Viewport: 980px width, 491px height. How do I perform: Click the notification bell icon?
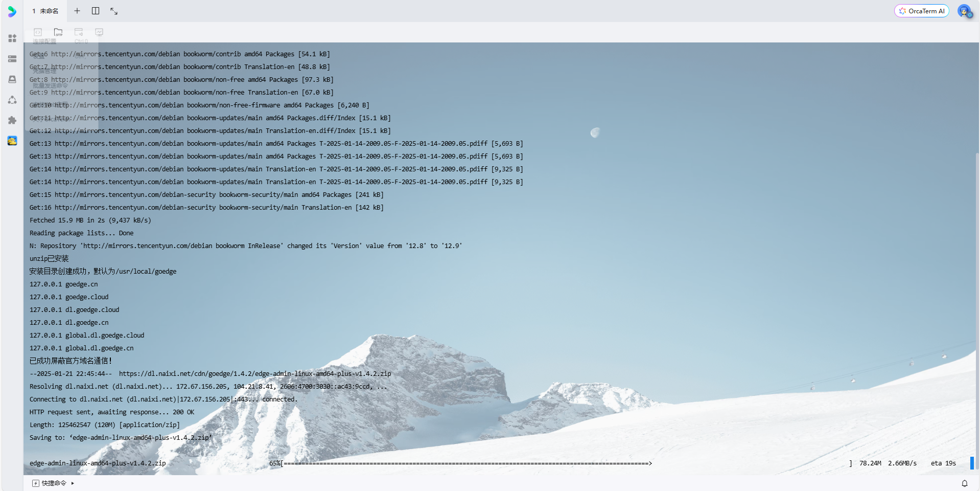click(965, 483)
